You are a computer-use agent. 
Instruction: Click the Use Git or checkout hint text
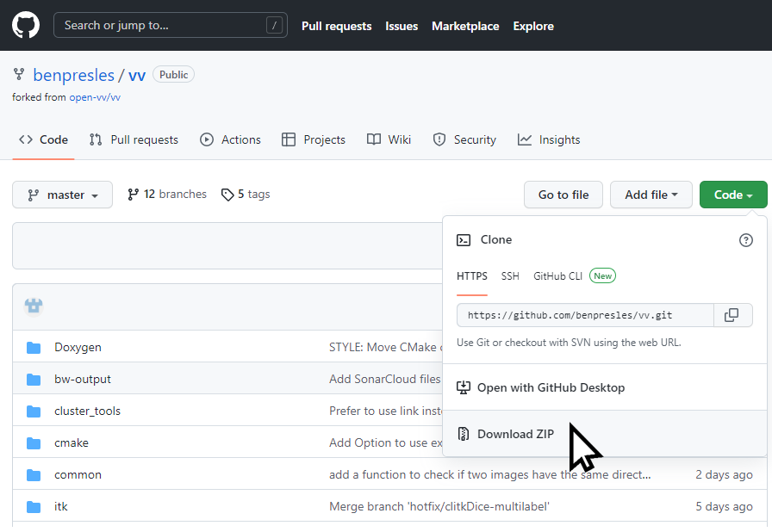point(569,343)
